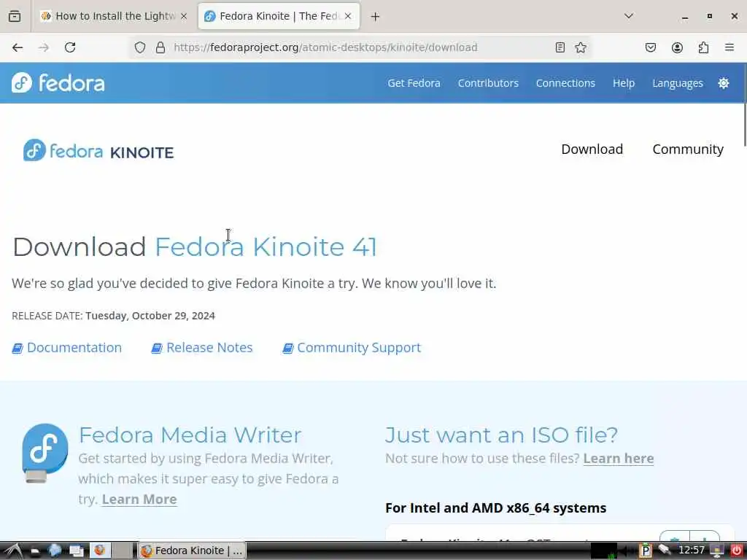This screenshot has width=747, height=560.
Task: Open the tracking protection shield icon
Action: [x=139, y=47]
